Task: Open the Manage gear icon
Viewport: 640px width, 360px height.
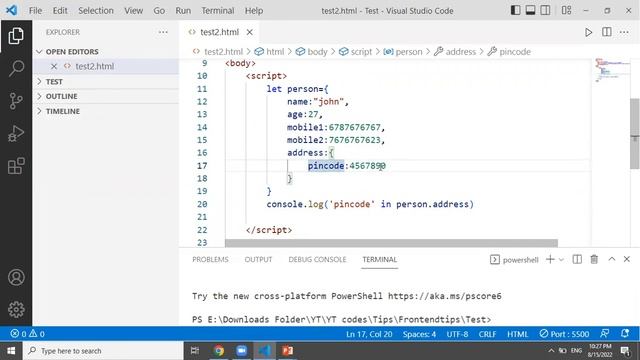Action: tap(16, 309)
